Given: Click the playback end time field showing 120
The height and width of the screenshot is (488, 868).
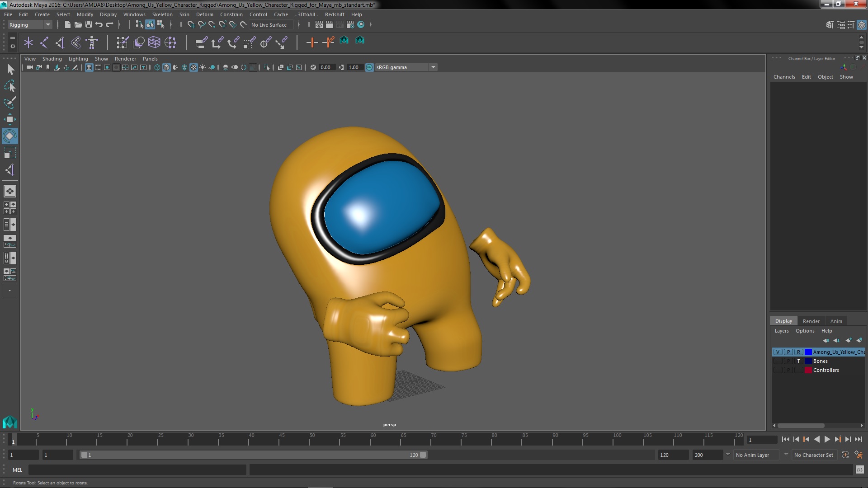Looking at the screenshot, I should click(673, 455).
